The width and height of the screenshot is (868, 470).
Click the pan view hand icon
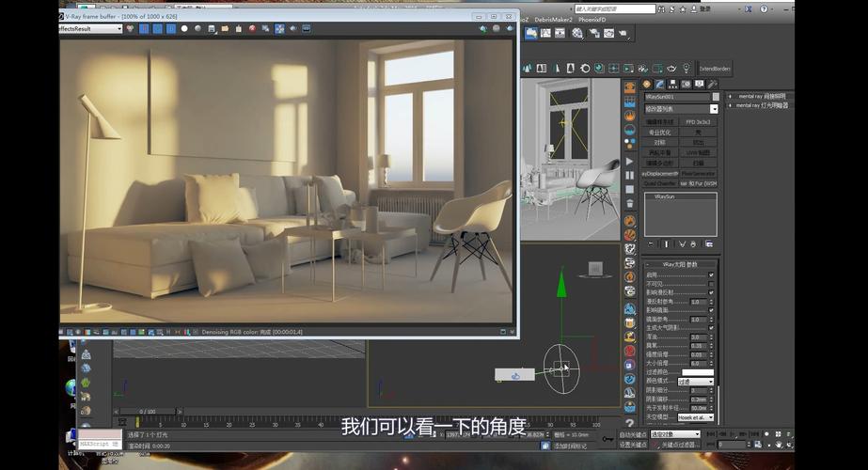[x=779, y=444]
